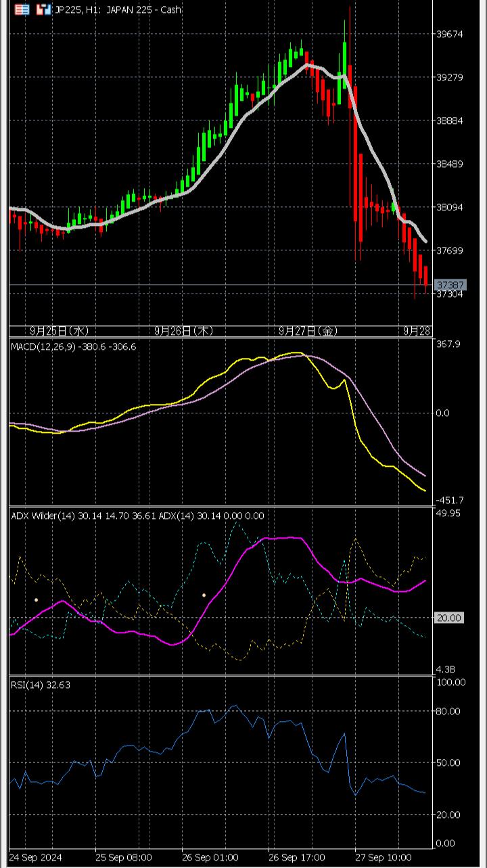
Task: Select the current price label 37387
Action: point(450,285)
